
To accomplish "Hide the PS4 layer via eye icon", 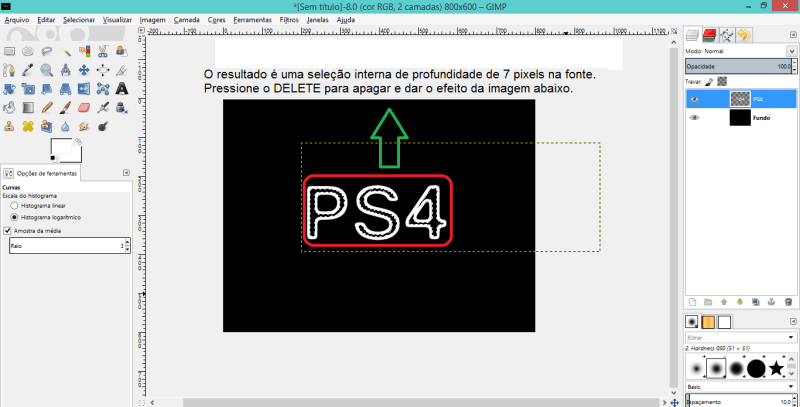I will pyautogui.click(x=695, y=100).
